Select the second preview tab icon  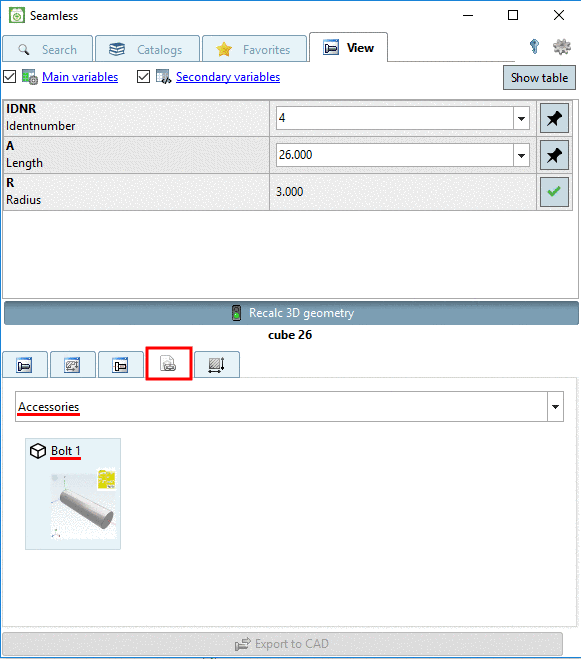73,365
